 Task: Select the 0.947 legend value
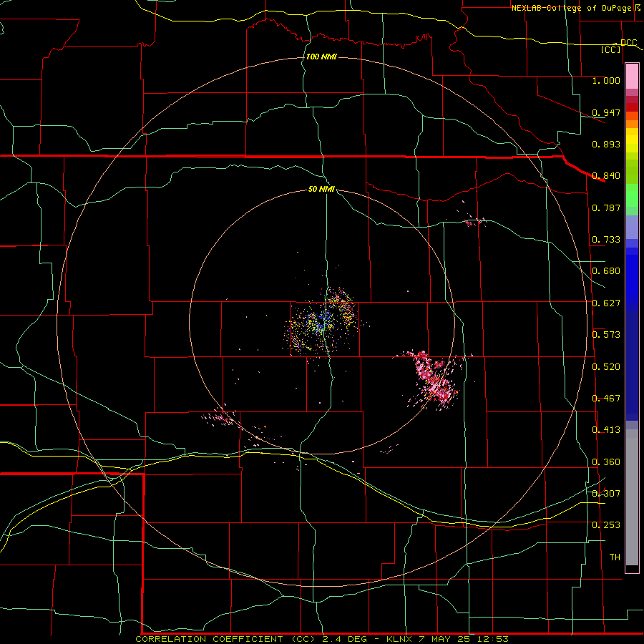(606, 112)
